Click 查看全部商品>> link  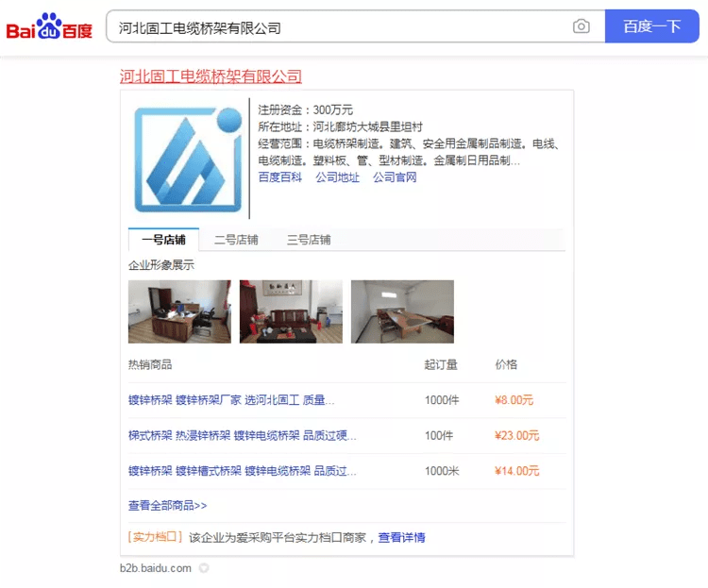click(x=167, y=505)
